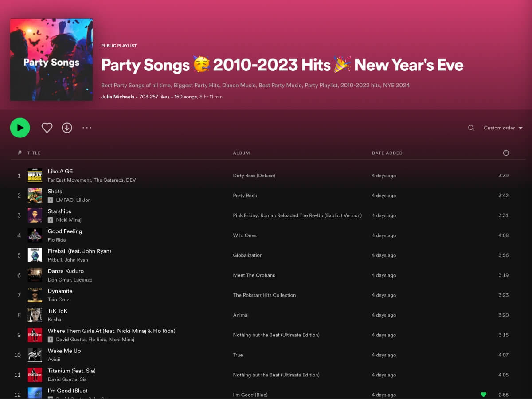Sort by the Title column header
Screen dimensions: 532x399
pos(34,153)
